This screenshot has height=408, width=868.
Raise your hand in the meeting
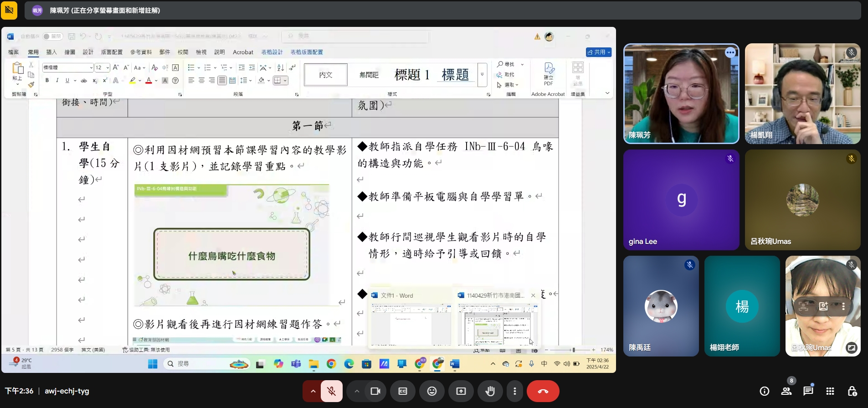490,391
